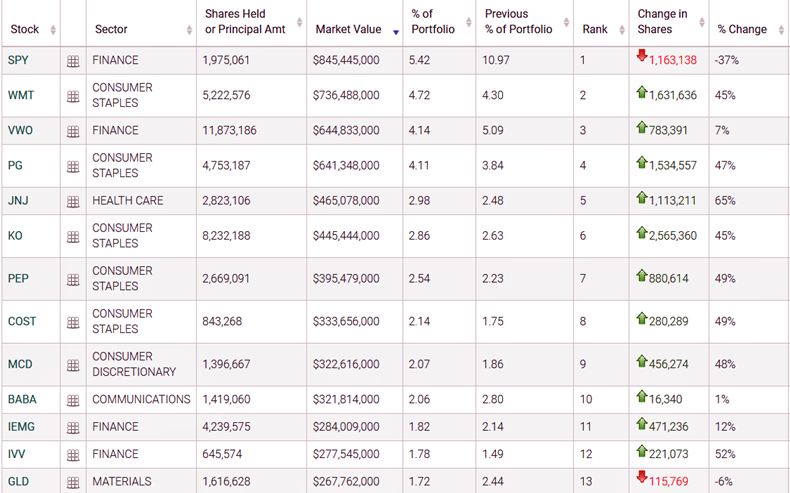The width and height of the screenshot is (790, 493).
Task: Open the grid icon in WMT row
Action: [x=73, y=97]
